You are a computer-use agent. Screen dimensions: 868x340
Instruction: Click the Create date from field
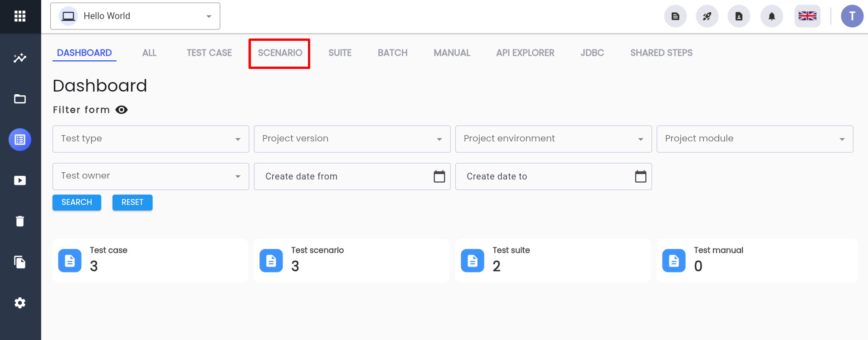point(352,176)
